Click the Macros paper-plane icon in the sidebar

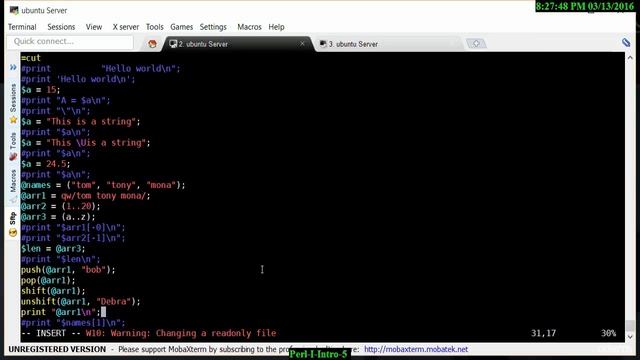tap(13, 200)
